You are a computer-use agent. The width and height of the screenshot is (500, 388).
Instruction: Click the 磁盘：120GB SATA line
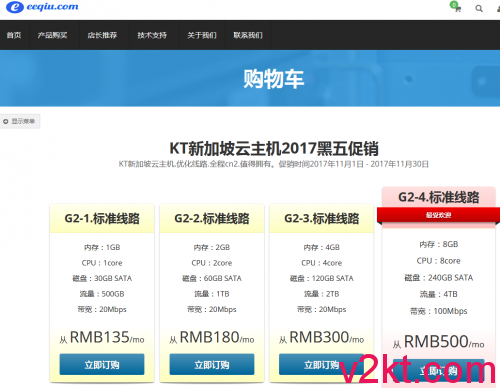click(322, 278)
